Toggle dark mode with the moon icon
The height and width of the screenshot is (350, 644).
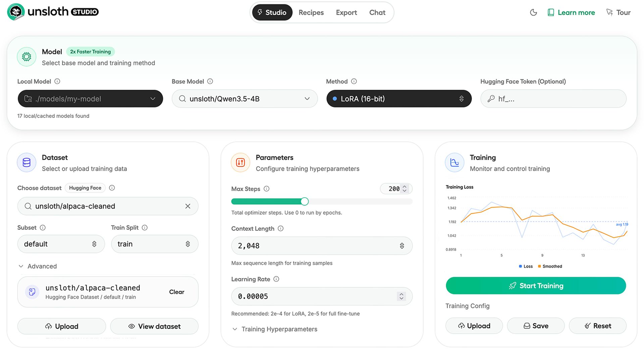click(x=533, y=12)
